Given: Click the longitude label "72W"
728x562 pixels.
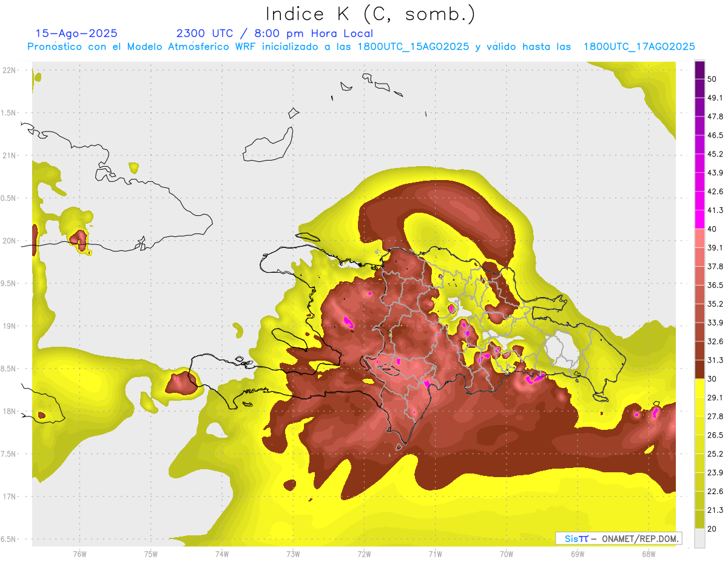Looking at the screenshot, I should (x=364, y=554).
